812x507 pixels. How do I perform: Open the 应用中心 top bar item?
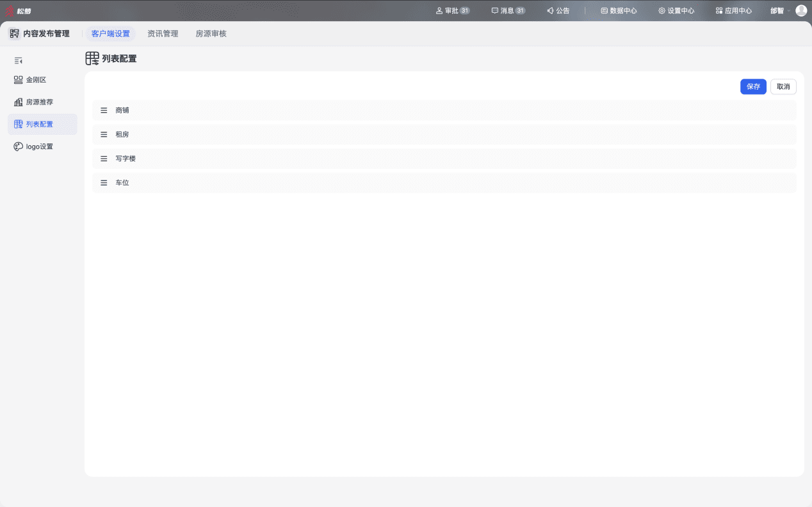(734, 11)
